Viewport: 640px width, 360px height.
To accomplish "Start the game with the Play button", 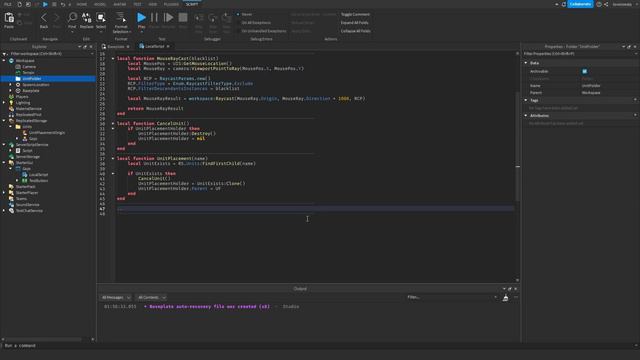I will pos(141,19).
